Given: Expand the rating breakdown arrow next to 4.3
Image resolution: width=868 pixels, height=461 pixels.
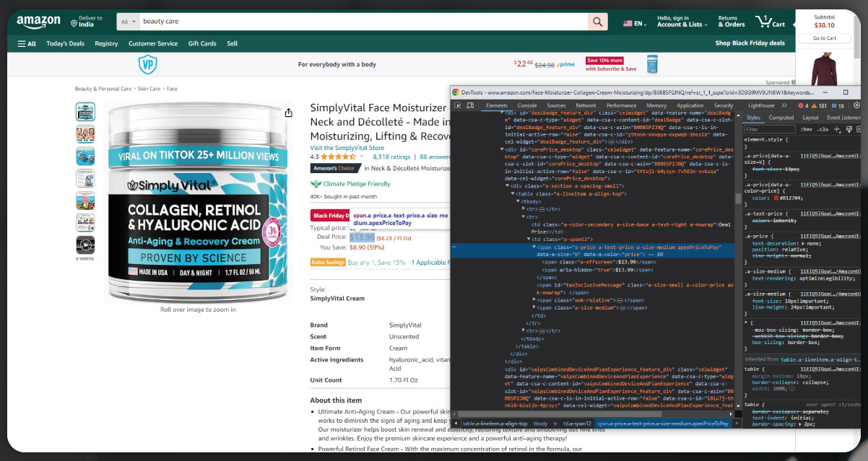Looking at the screenshot, I should pos(362,156).
